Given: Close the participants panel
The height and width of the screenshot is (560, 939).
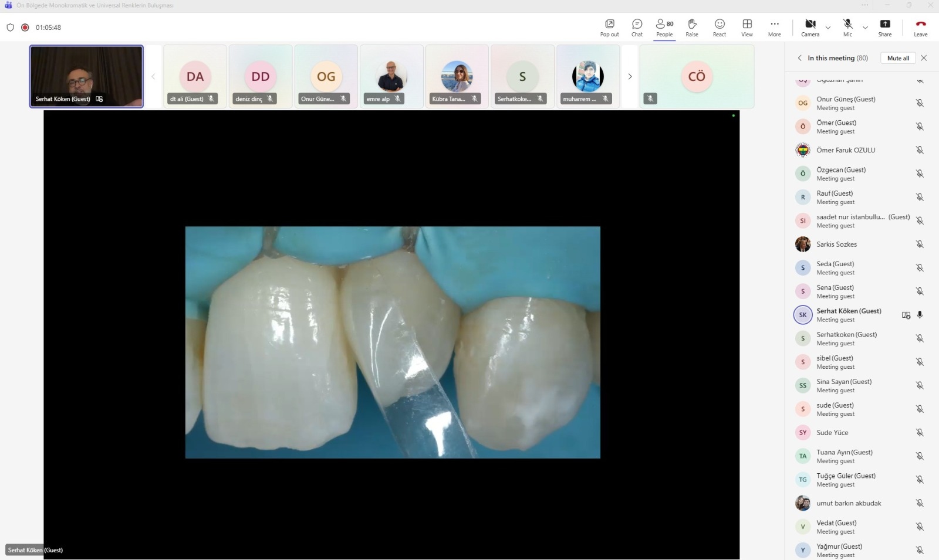Looking at the screenshot, I should 924,58.
